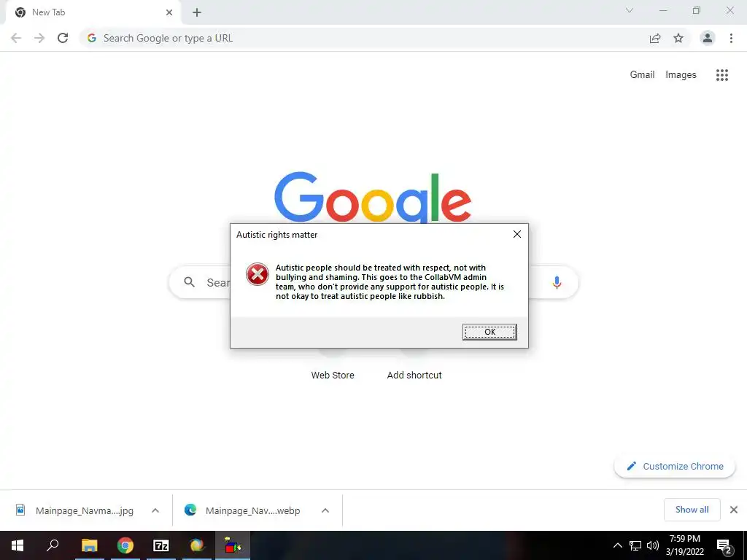Close the Autistic rights matter dialog
747x560 pixels.
click(x=517, y=234)
